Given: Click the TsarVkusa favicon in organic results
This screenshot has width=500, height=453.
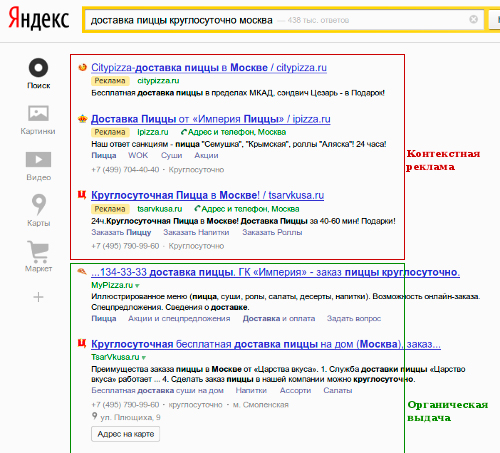Looking at the screenshot, I should click(x=82, y=343).
